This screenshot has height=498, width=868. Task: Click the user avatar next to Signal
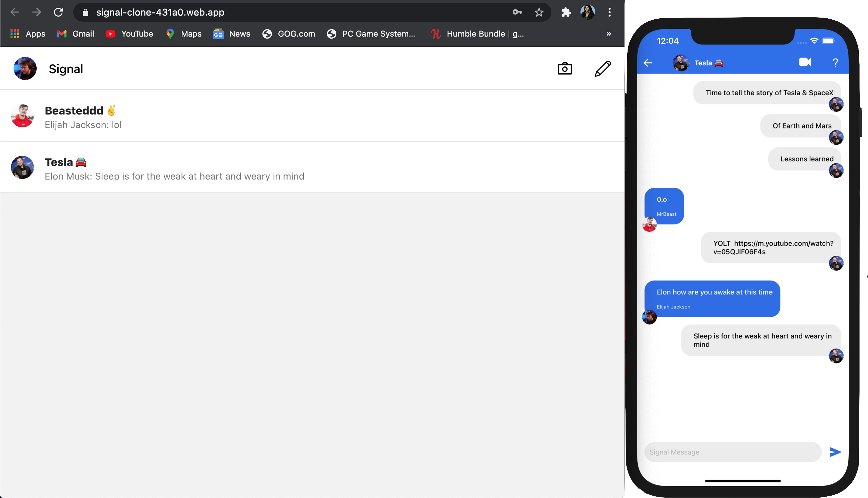click(25, 68)
